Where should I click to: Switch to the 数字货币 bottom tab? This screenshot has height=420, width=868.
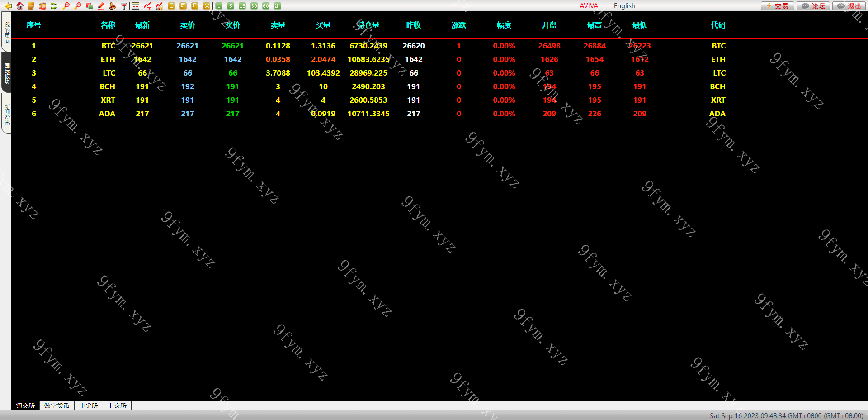(57, 406)
